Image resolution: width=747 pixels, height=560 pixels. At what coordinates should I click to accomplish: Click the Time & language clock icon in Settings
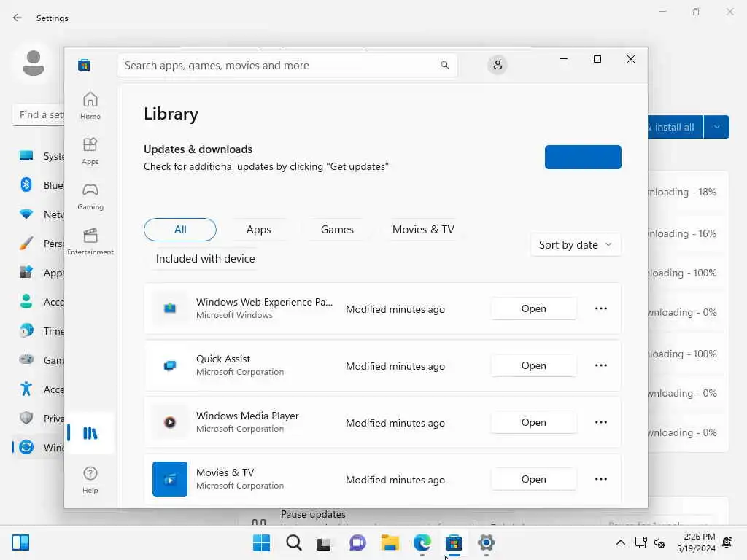[x=26, y=330]
